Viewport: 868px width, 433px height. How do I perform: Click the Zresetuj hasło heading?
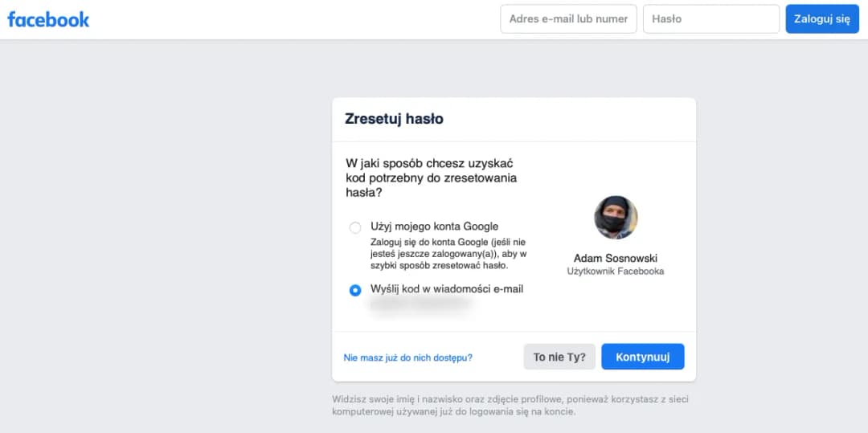pos(394,119)
